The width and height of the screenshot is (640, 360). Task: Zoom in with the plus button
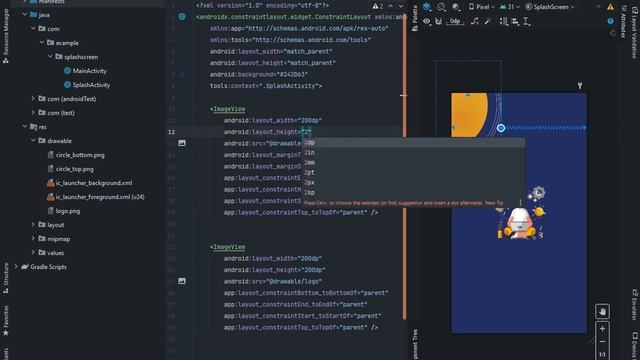point(602,328)
